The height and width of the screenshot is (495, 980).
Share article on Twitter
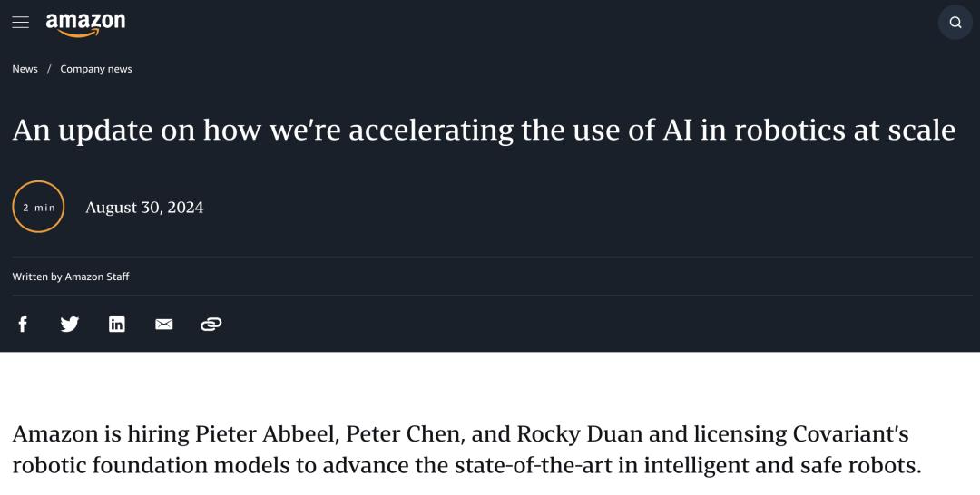(x=70, y=324)
